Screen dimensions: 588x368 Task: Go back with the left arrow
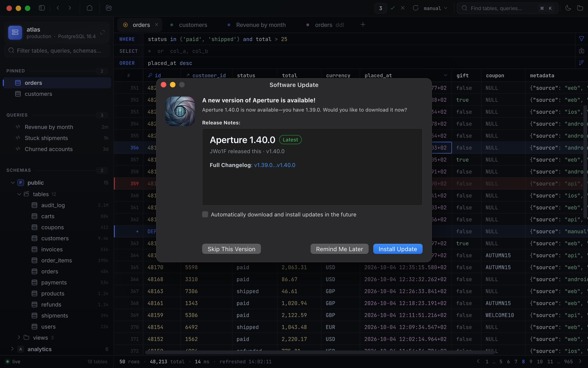[x=58, y=8]
